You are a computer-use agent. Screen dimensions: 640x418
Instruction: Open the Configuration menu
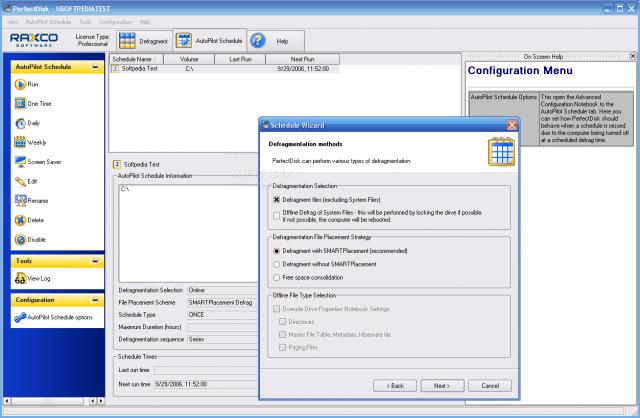[115, 22]
